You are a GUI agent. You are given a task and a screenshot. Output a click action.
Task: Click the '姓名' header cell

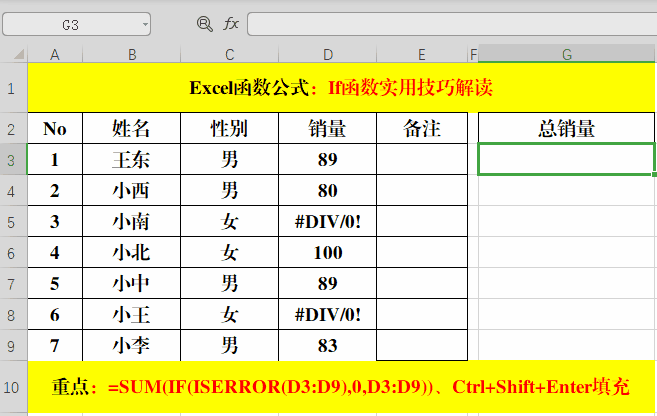132,128
